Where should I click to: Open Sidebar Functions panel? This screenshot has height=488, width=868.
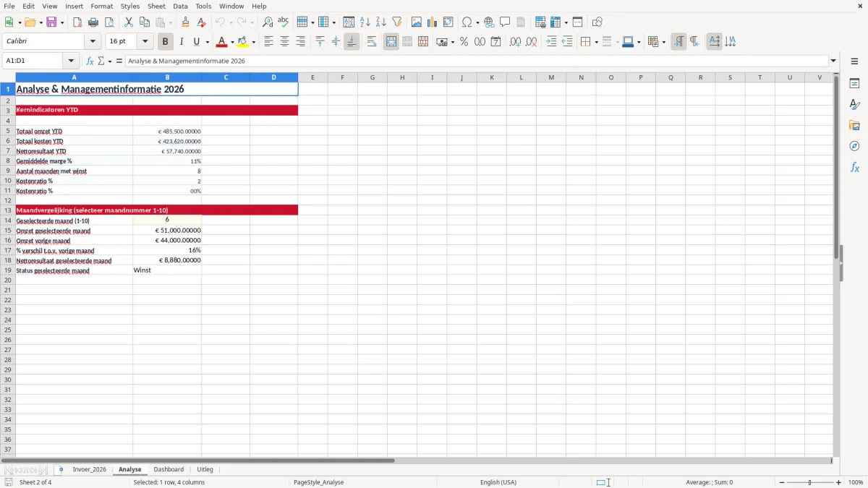coord(854,167)
